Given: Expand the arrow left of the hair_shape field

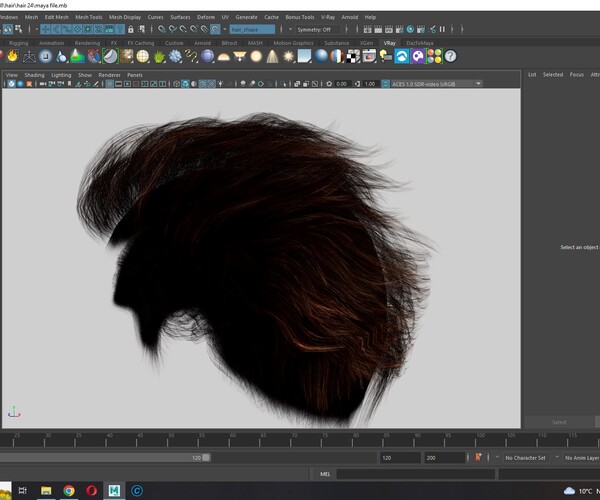Looking at the screenshot, I should tap(225, 29).
